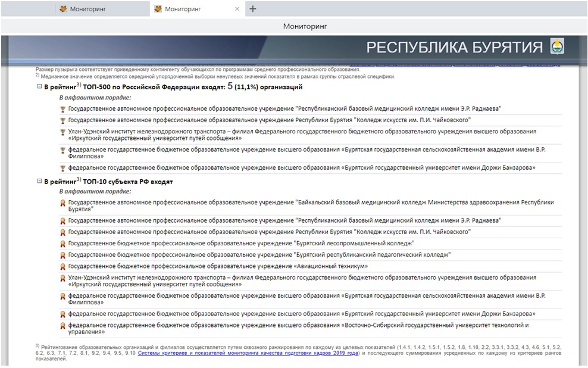Click medal icon next to Baikal medical college

(62, 203)
